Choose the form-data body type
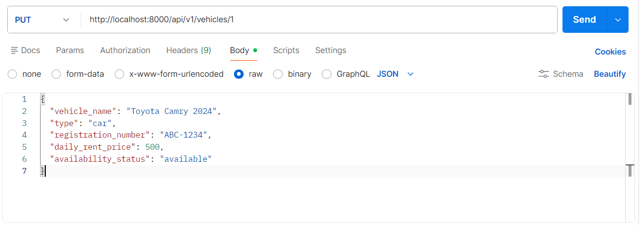 tap(56, 74)
